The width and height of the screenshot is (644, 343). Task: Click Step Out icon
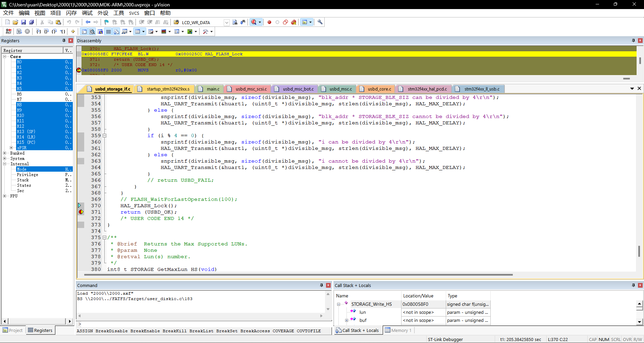pos(54,32)
